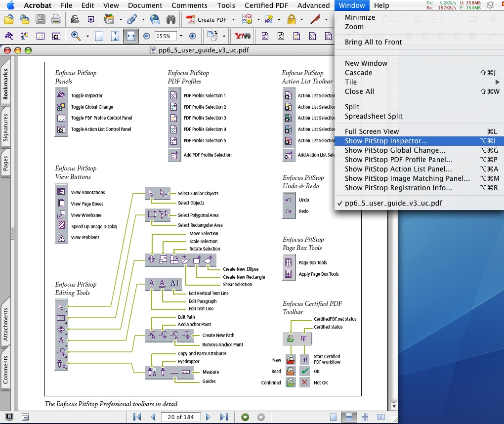Viewport: 504px width, 424px height.
Task: Open the Certified PDF menu
Action: point(266,5)
